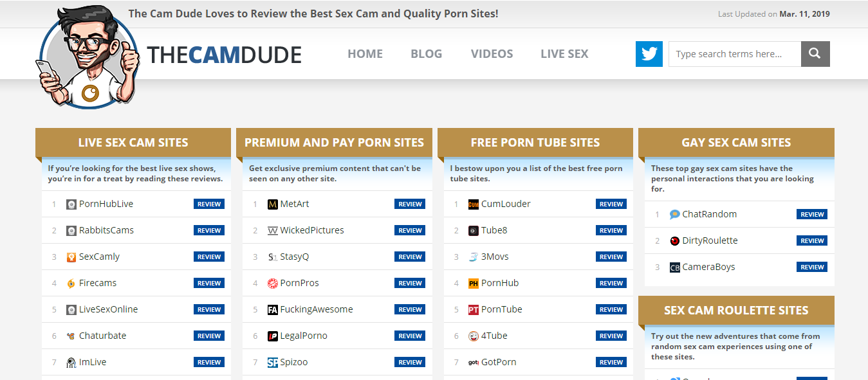
Task: Click the Review button for WickedPictures
Action: (410, 230)
